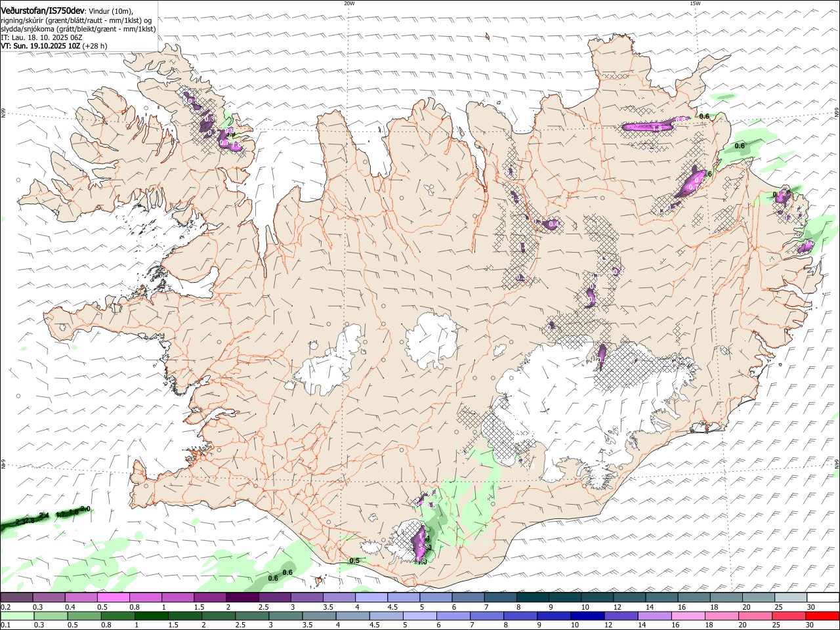The width and height of the screenshot is (840, 630).
Task: Click the bright red rain swatch after 30
Action: [x=821, y=616]
